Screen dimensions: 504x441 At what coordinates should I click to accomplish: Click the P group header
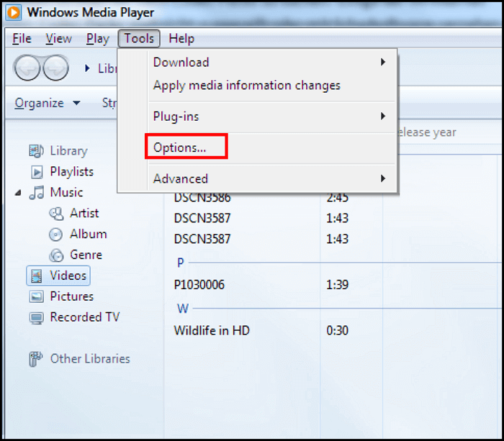181,263
